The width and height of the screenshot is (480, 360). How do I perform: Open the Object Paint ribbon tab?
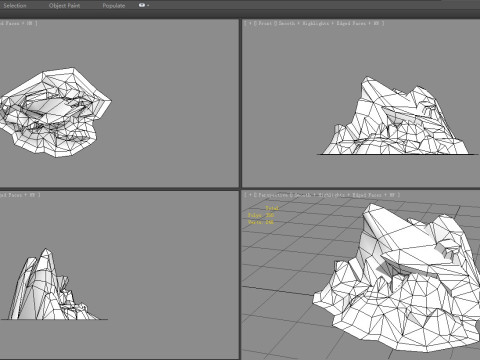[64, 6]
